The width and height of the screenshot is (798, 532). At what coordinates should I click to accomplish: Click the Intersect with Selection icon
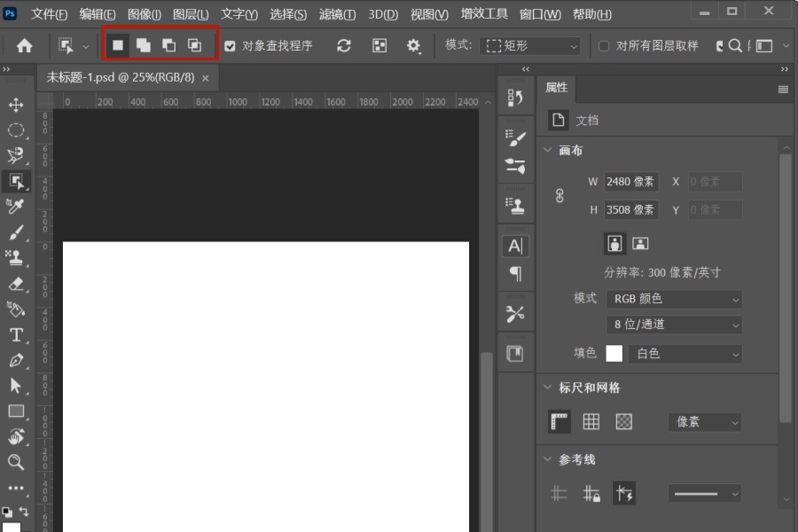[194, 45]
